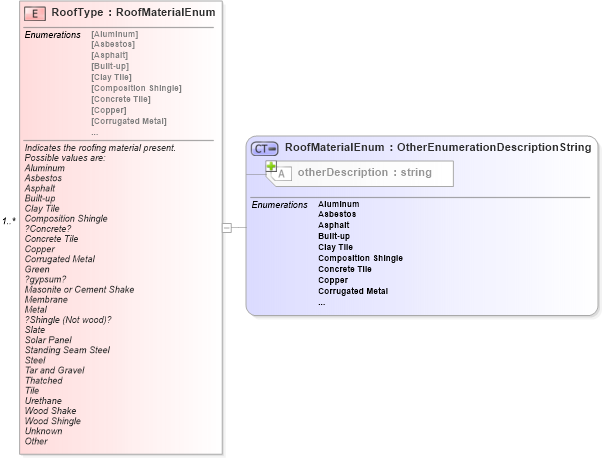This screenshot has height=458, width=603.
Task: Click italic 'Membrane' description entry
Action: (x=46, y=300)
